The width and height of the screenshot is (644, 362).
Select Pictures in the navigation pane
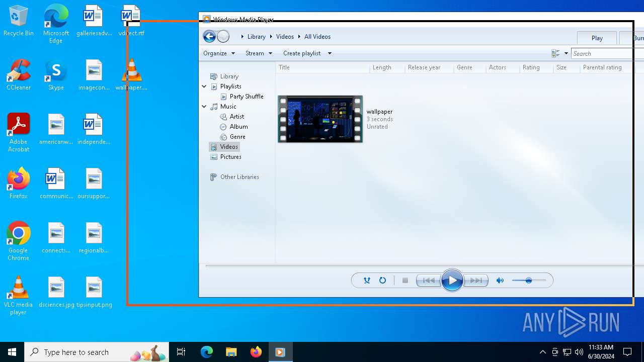pos(230,157)
